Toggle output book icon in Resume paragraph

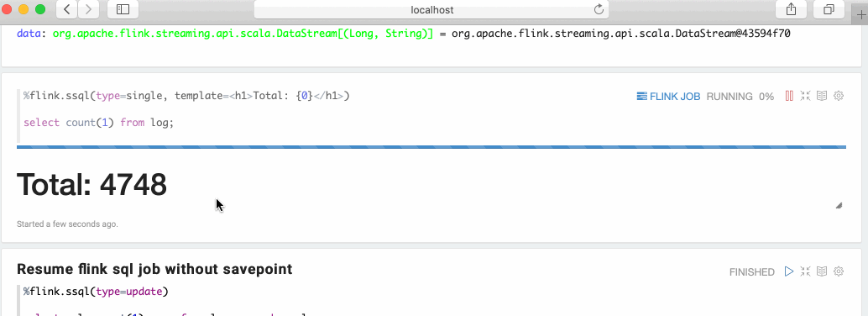(x=822, y=271)
